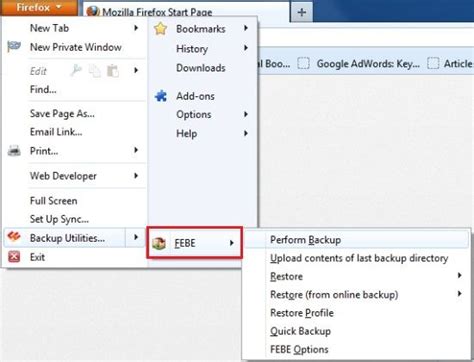Screen dimensions: 474x362
Task: Expand the Help submenu arrow
Action: (x=246, y=133)
